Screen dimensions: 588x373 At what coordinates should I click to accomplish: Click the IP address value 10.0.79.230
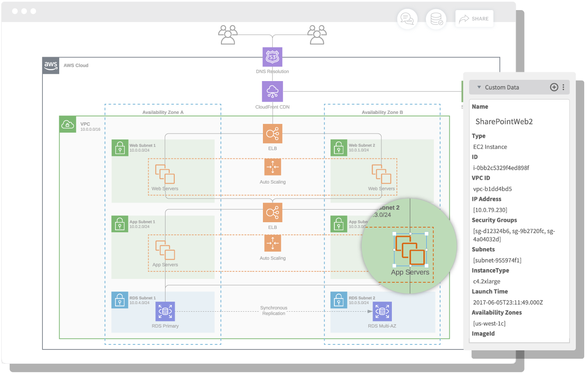click(x=490, y=210)
